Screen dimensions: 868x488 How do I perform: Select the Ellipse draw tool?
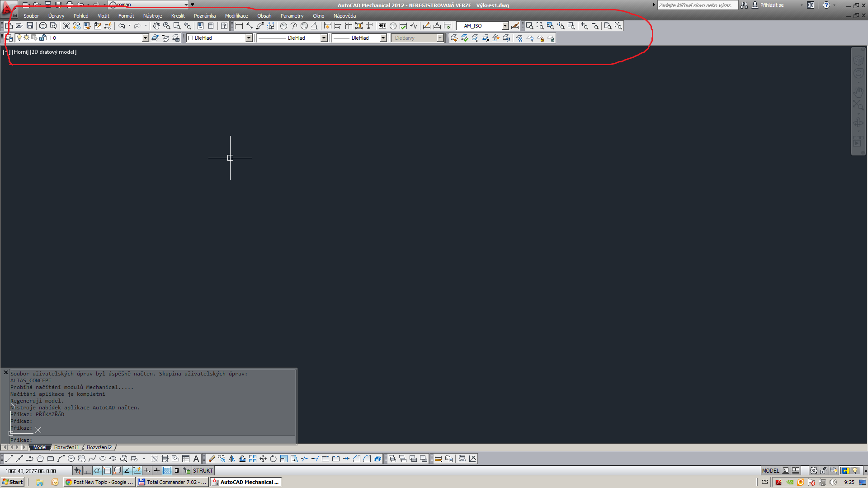[103, 459]
